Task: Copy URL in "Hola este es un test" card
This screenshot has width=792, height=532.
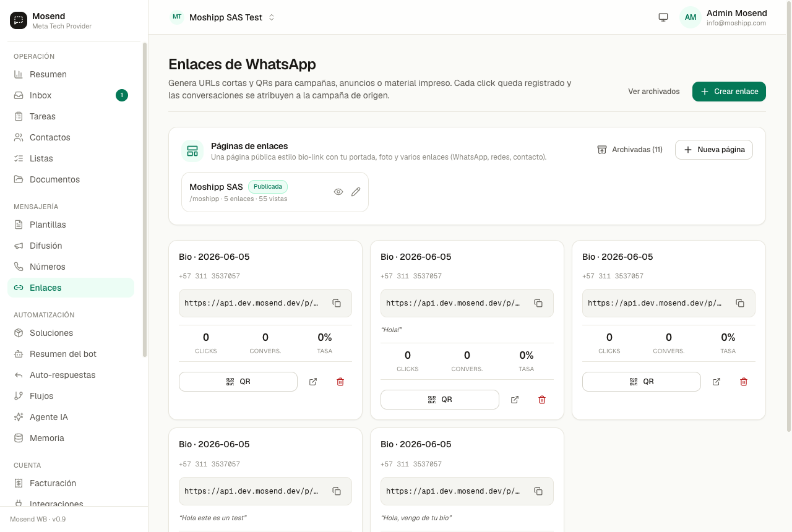Action: point(337,491)
